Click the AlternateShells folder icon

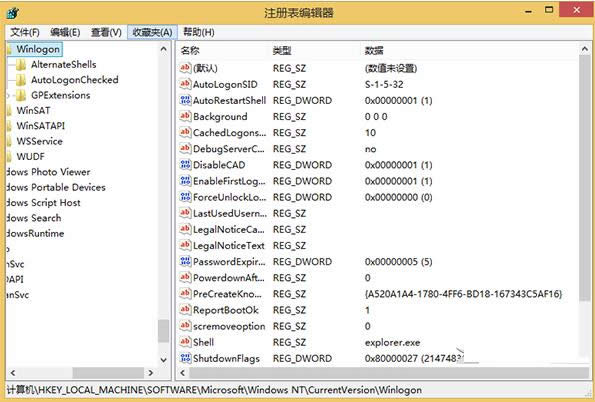21,65
